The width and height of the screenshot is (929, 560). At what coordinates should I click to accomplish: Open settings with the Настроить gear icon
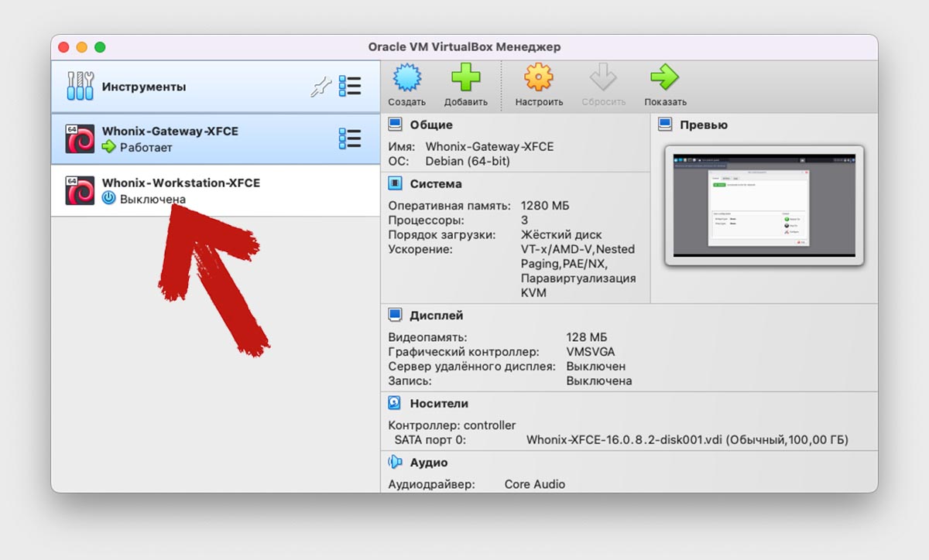click(538, 78)
